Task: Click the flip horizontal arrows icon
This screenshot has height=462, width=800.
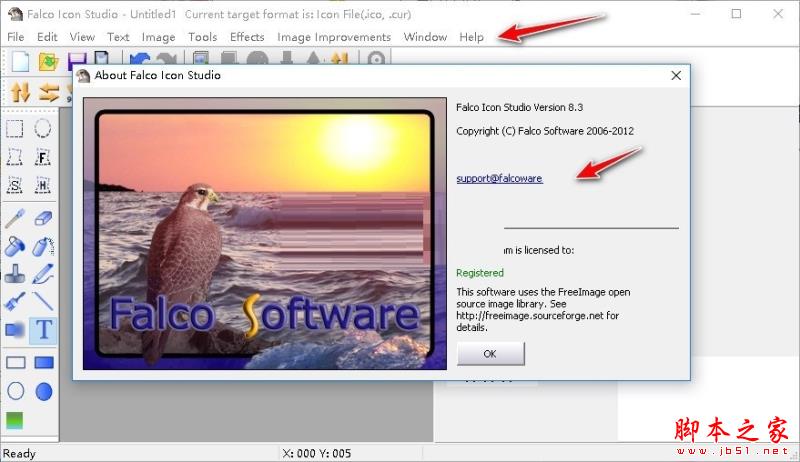Action: pos(49,92)
